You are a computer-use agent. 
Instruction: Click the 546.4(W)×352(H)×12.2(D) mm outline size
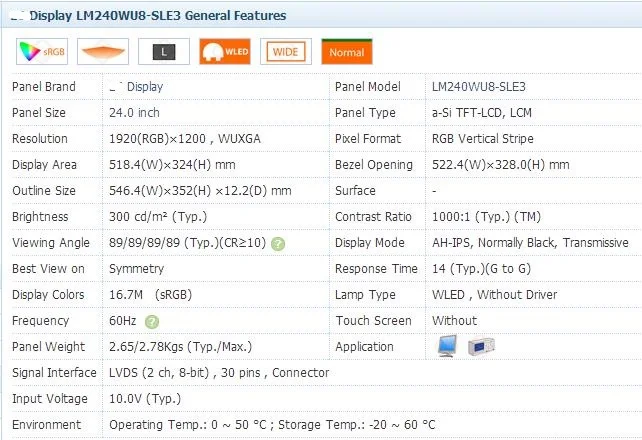click(200, 191)
